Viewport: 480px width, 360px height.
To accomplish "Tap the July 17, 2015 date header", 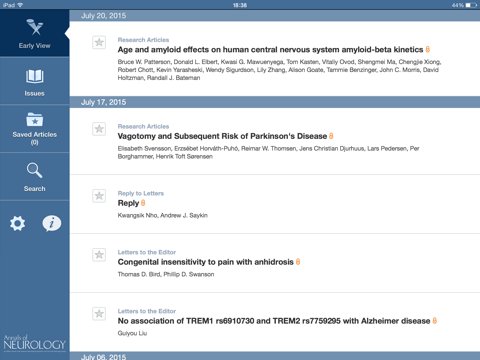I will 275,102.
